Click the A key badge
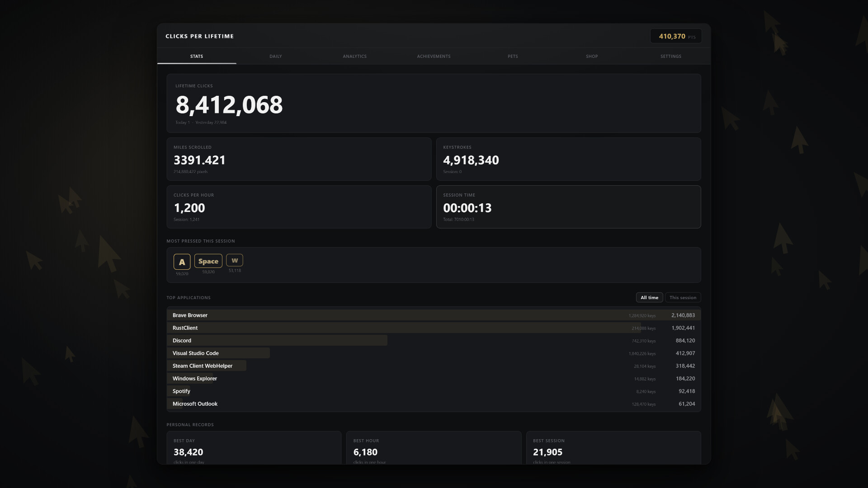 [182, 262]
